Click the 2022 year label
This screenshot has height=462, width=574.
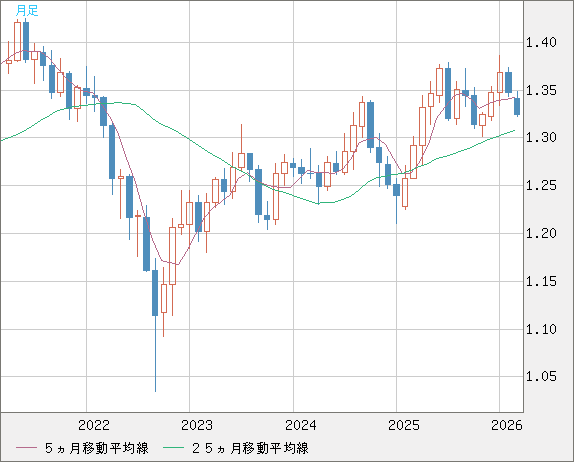[x=94, y=425]
